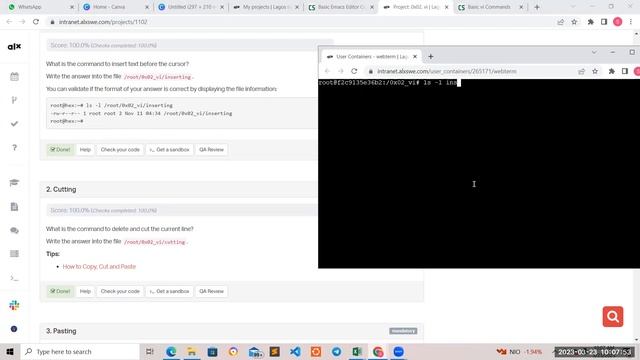Open Microsoft Edge from taskbar
Screen dimensions: 640x360
pyautogui.click(x=171, y=351)
